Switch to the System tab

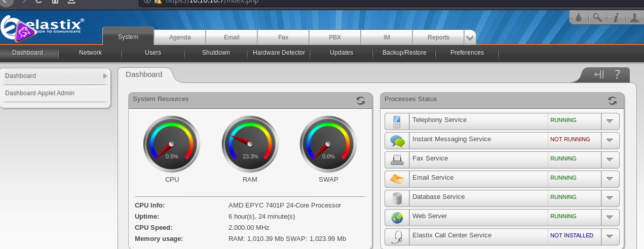pos(128,37)
